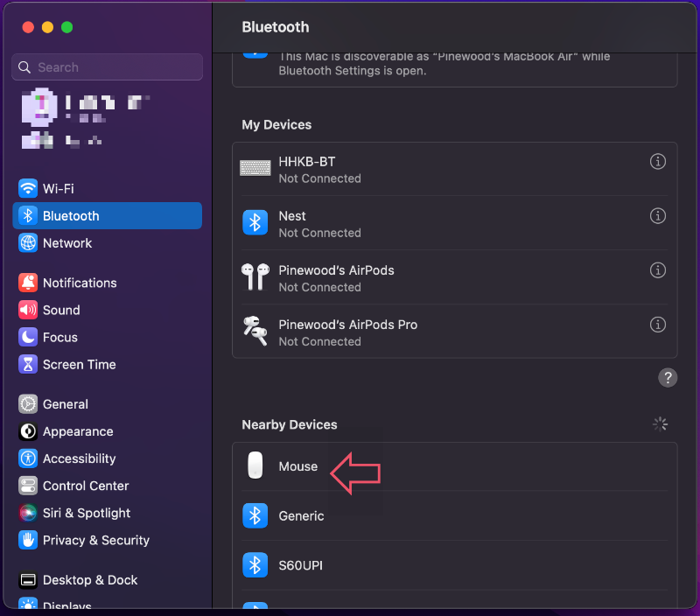
Task: Go to Control Center settings
Action: pyautogui.click(x=107, y=486)
